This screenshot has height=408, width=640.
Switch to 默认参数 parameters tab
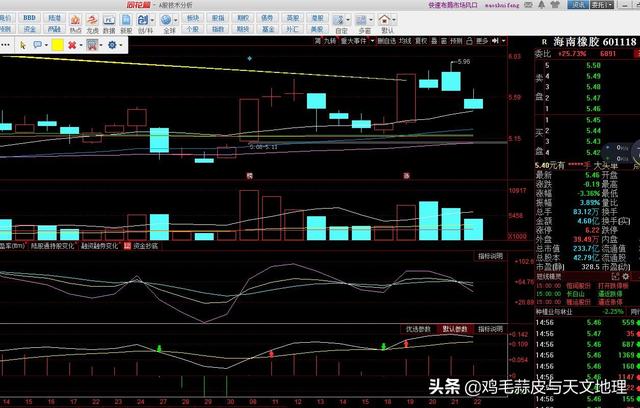(x=455, y=329)
